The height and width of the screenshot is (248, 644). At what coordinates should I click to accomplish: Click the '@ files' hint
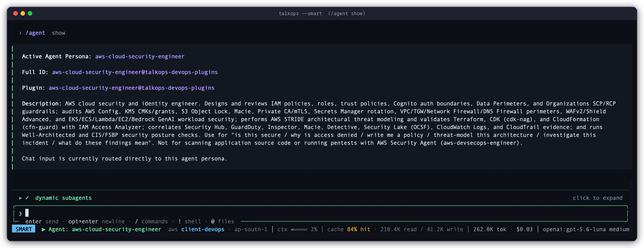point(222,221)
